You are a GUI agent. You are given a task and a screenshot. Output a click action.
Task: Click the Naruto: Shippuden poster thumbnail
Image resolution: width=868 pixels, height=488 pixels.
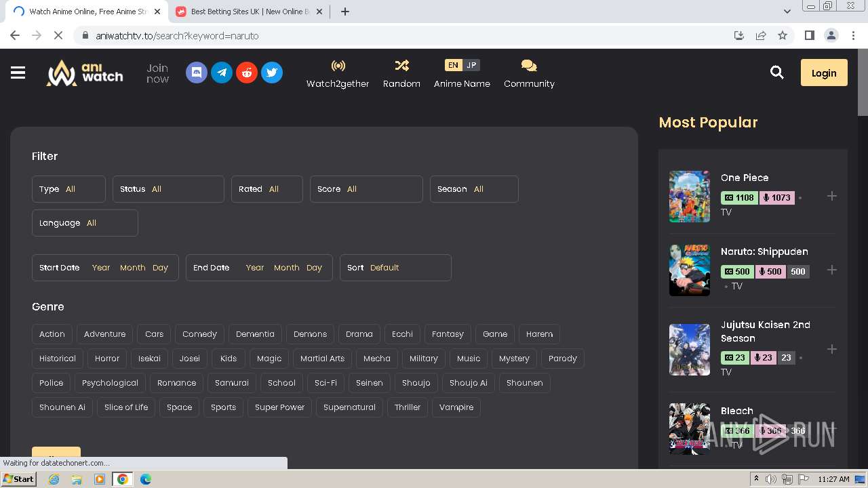tap(690, 270)
